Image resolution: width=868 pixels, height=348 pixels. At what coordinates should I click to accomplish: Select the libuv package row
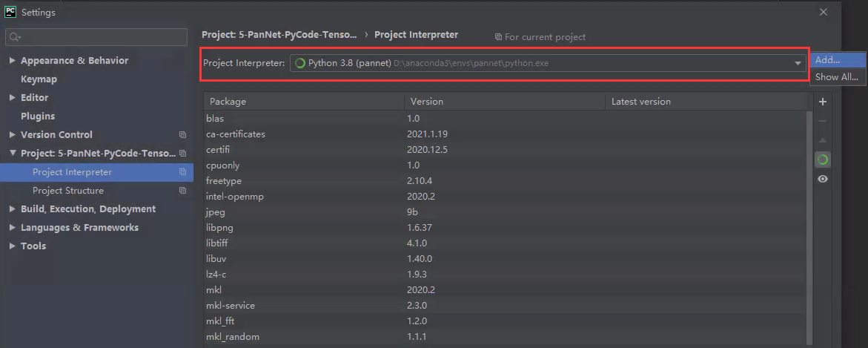[x=506, y=258]
